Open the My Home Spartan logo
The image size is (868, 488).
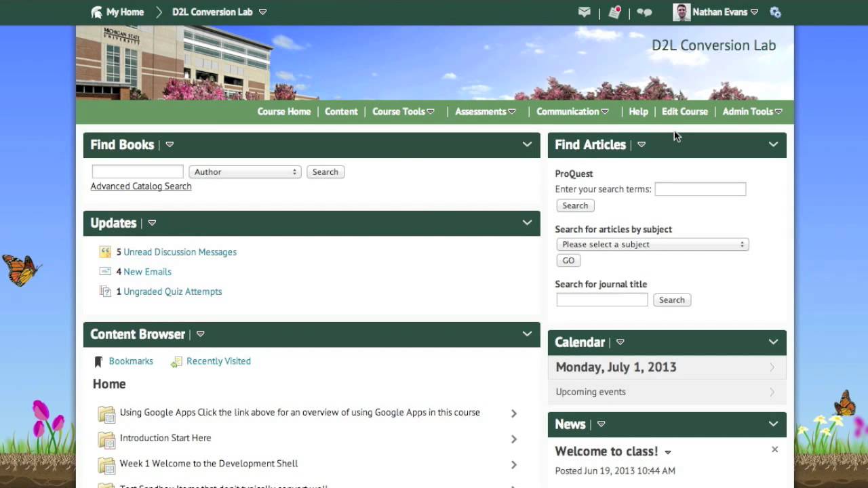96,12
